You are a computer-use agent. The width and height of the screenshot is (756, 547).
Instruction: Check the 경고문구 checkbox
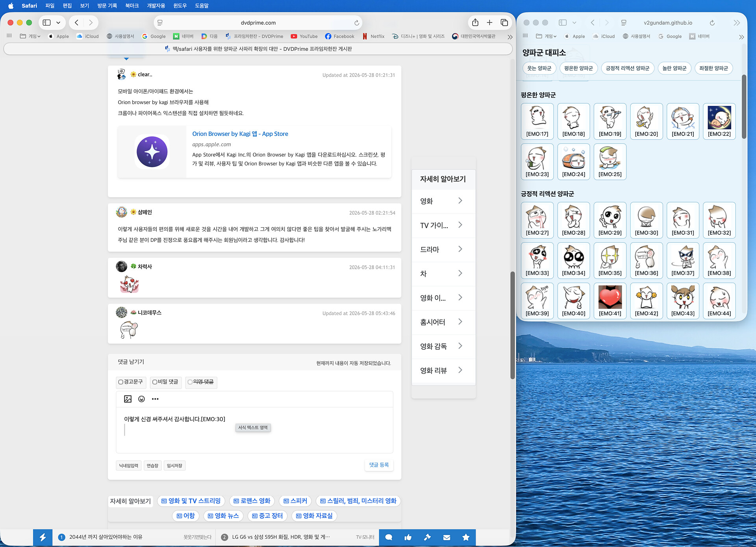coord(121,382)
